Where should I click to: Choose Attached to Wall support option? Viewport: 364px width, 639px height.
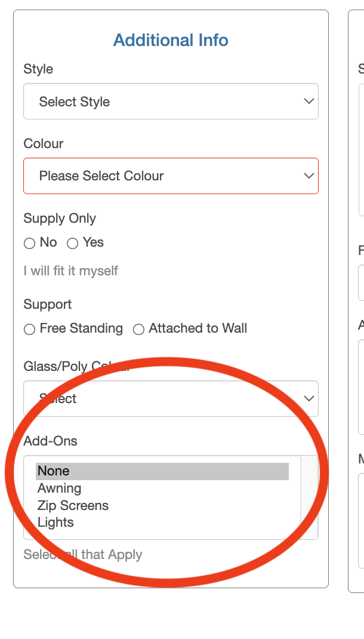[x=138, y=329]
